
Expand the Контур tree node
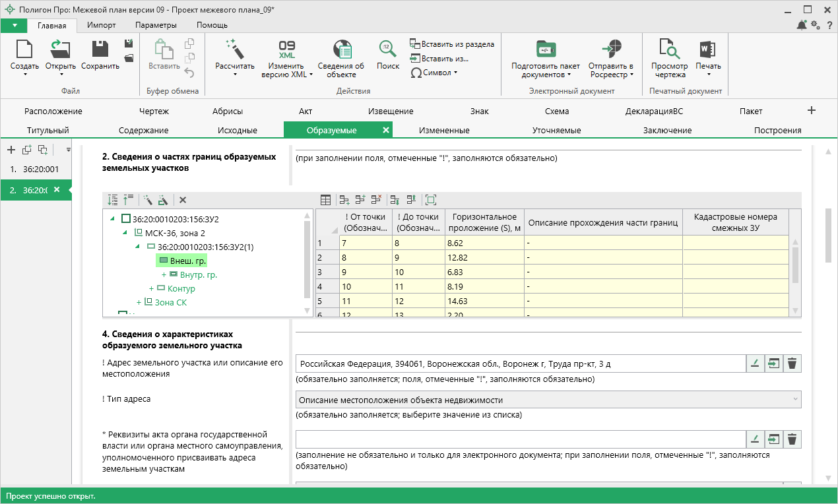(152, 289)
